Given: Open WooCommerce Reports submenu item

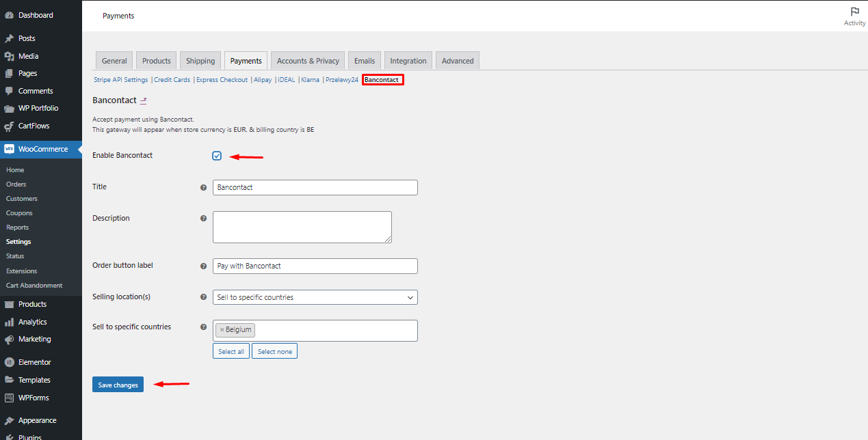Looking at the screenshot, I should [18, 228].
